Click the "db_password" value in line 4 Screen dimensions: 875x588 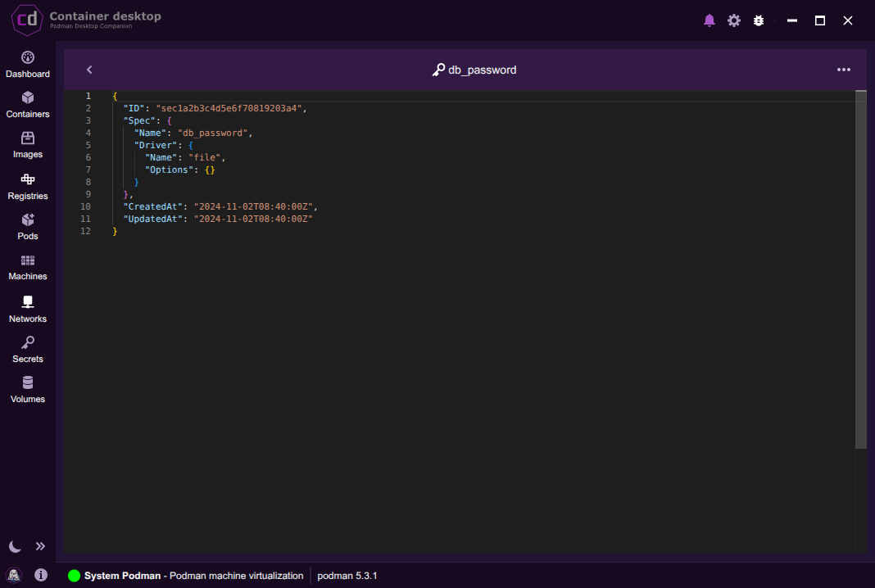213,133
